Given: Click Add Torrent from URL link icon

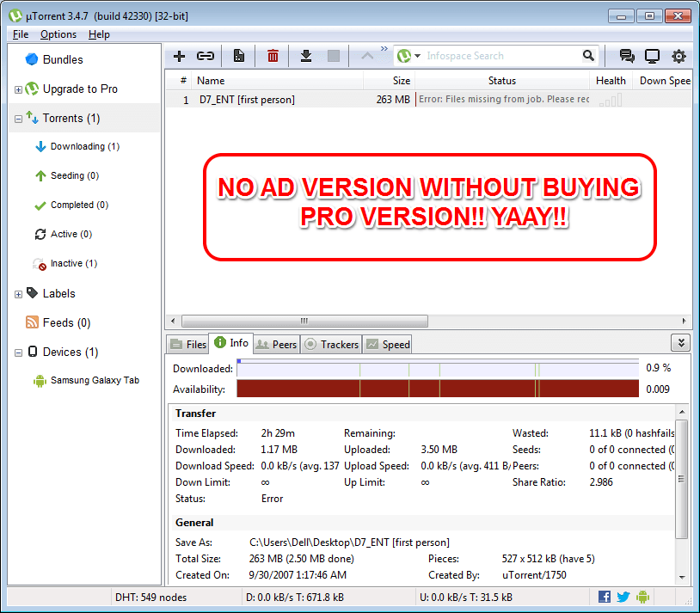Looking at the screenshot, I should click(206, 56).
